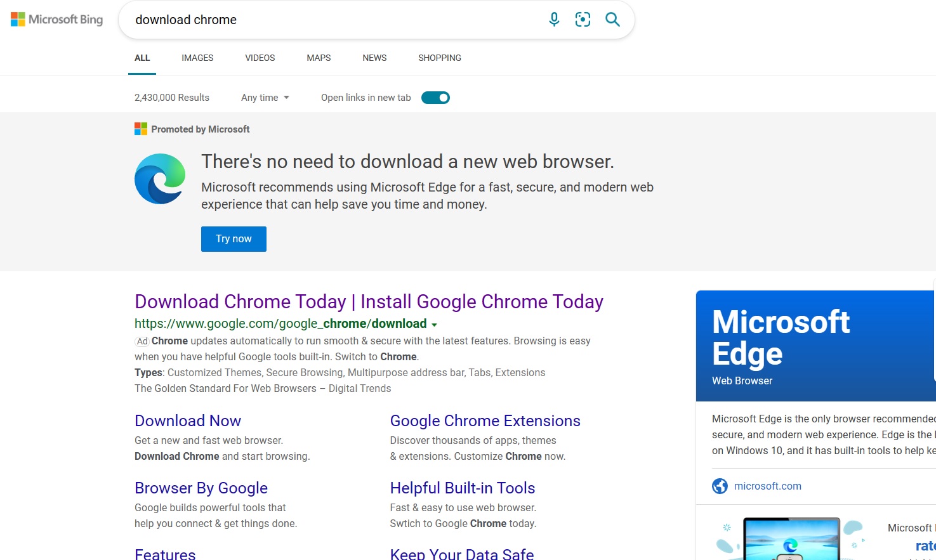Click the microphone voice search icon

554,20
